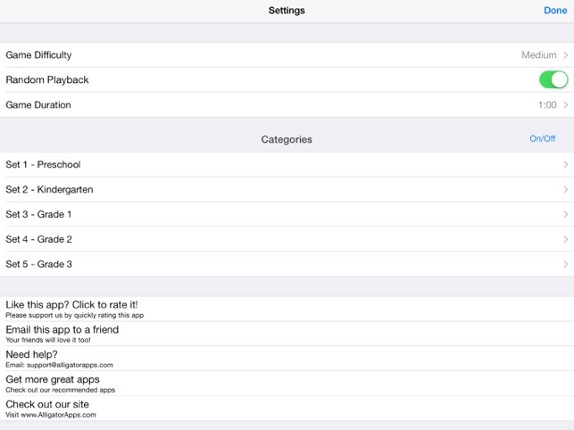Tap the Medium difficulty value
Image resolution: width=574 pixels, height=430 pixels.
539,55
